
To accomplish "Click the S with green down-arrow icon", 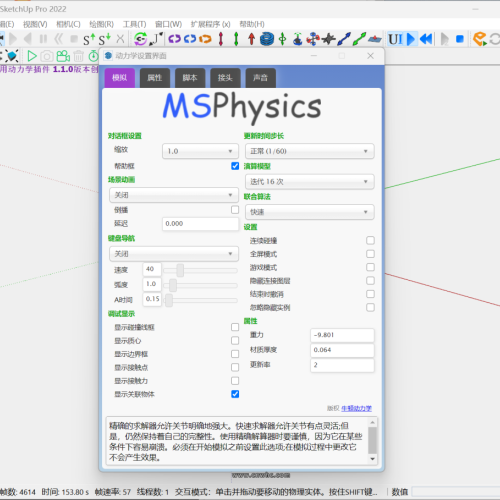I will coord(104,39).
